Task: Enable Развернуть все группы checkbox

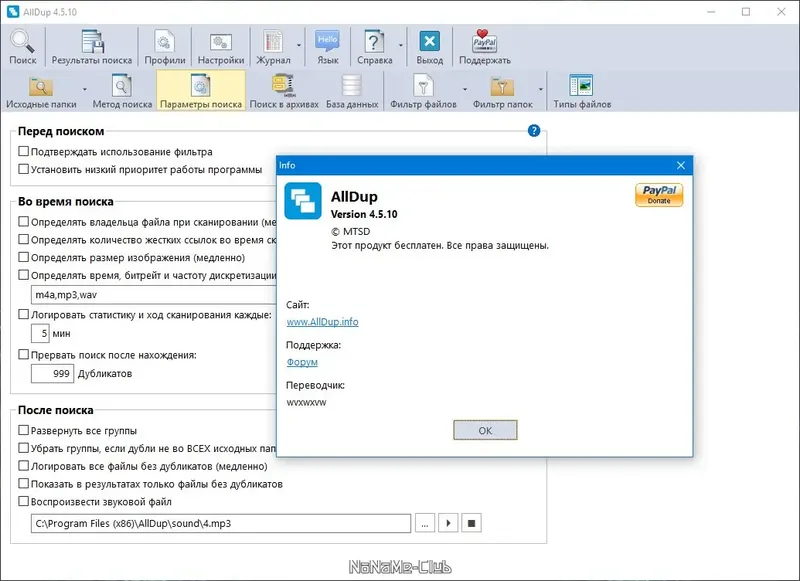Action: [23, 430]
